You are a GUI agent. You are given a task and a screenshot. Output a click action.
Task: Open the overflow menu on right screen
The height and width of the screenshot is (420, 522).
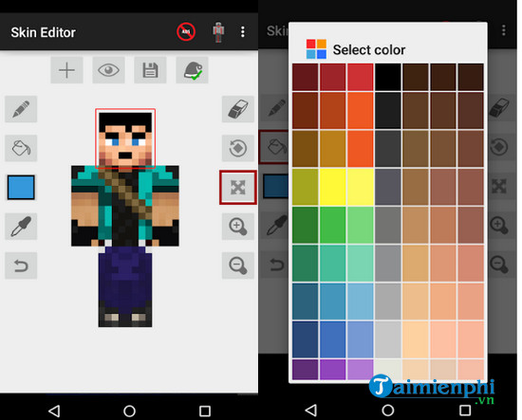504,30
